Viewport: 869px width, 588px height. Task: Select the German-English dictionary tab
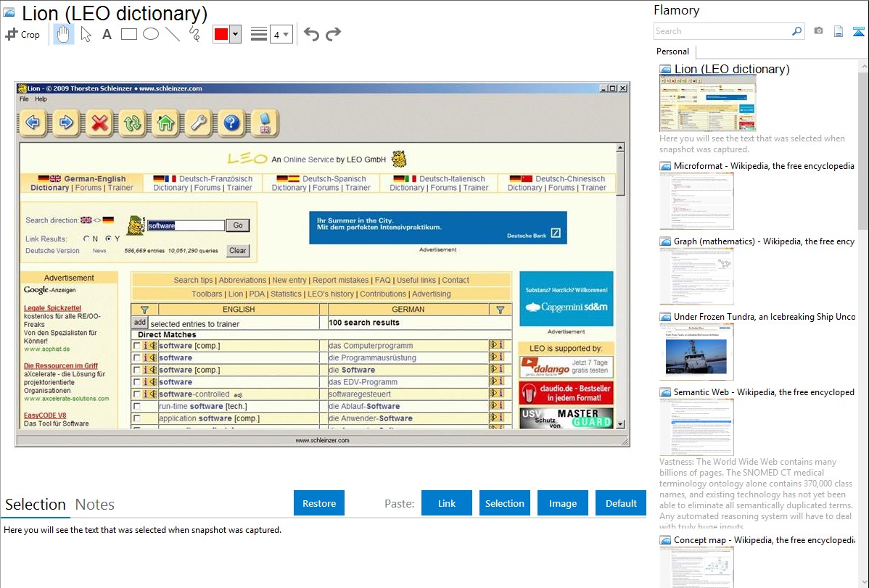pos(81,183)
